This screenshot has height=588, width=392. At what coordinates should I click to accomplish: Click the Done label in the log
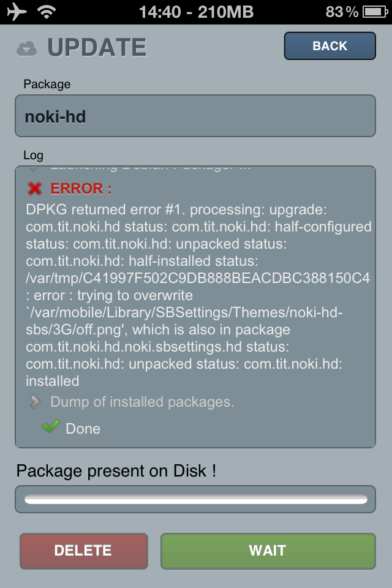point(83,429)
